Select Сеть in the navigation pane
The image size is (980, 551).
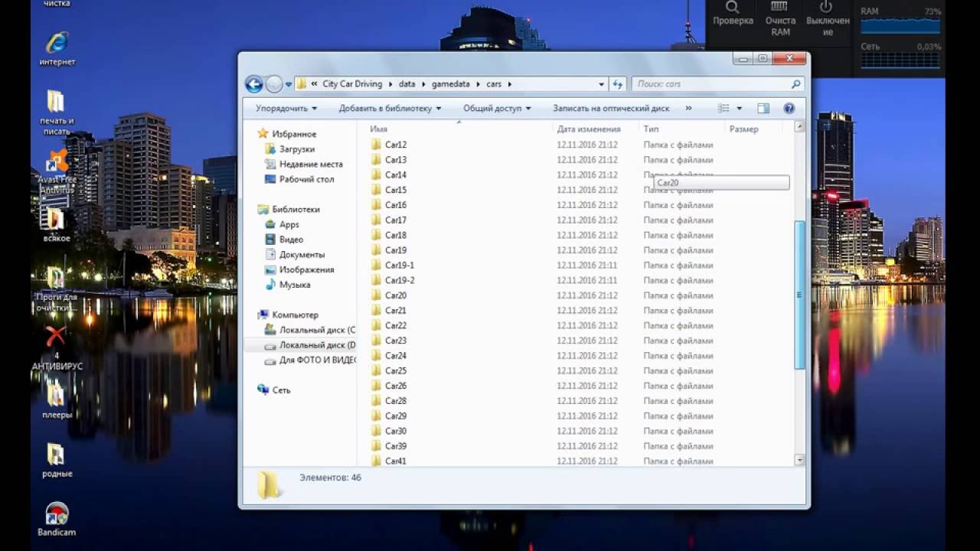coord(281,390)
